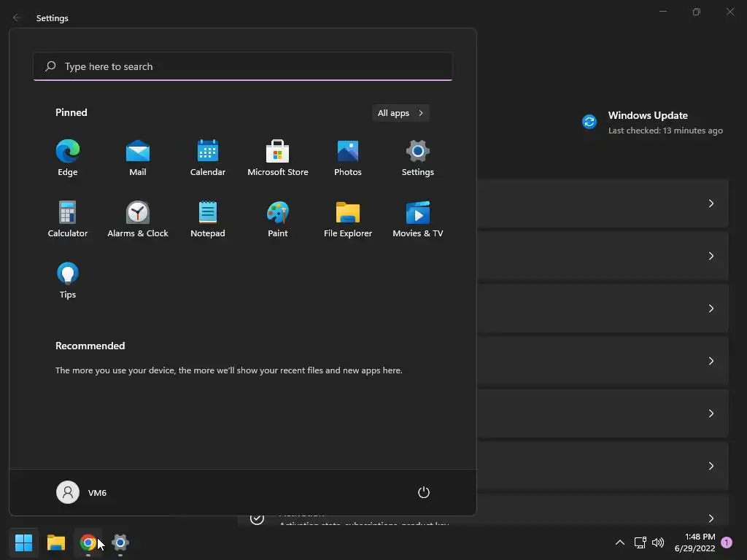Open Windows Update in Settings window
This screenshot has height=560, width=747.
click(652, 122)
